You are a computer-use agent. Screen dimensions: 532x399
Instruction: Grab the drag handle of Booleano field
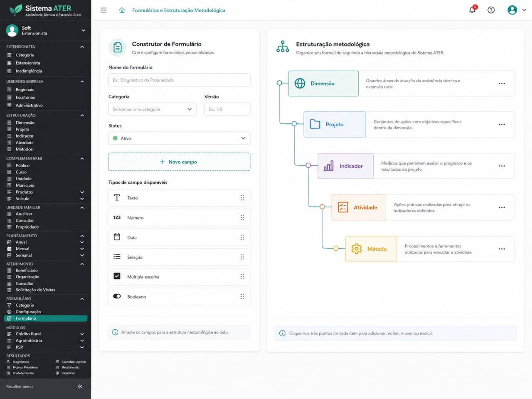click(x=242, y=297)
